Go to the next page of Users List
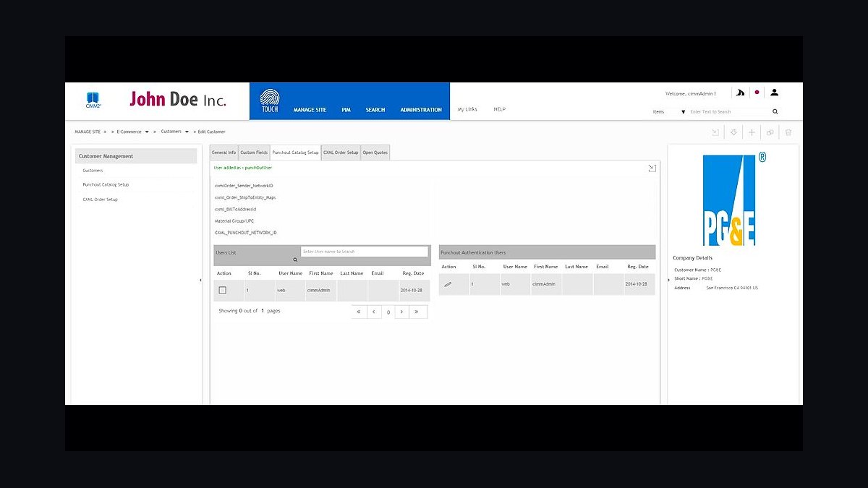The height and width of the screenshot is (488, 868). pos(401,312)
